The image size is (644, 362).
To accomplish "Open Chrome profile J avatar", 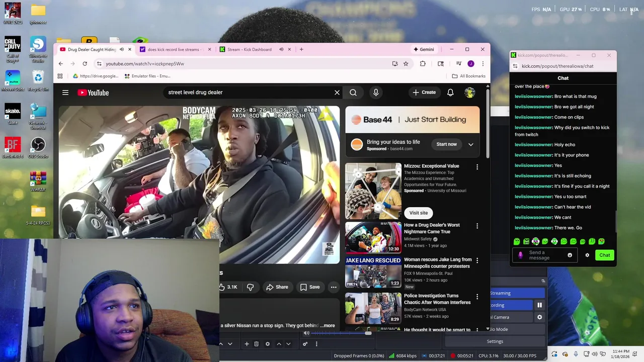I will pos(471,64).
